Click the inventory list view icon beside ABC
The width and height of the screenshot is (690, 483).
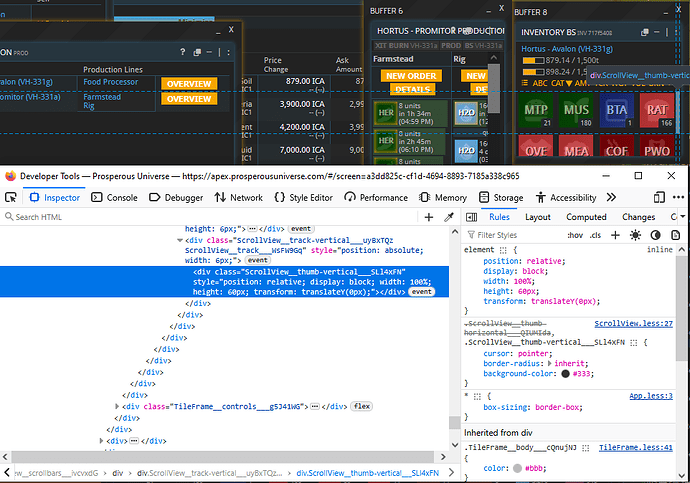coord(525,83)
